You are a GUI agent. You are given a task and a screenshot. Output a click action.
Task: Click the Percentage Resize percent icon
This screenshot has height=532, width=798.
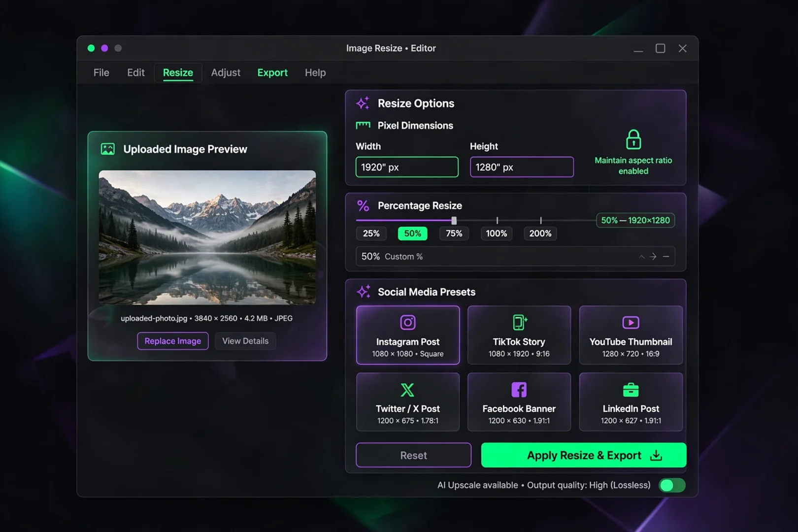[x=363, y=205]
